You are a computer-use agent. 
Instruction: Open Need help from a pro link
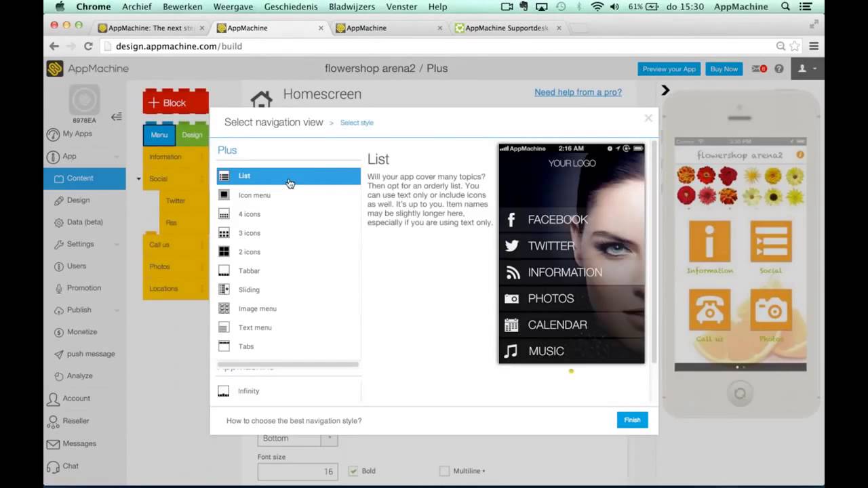[578, 92]
